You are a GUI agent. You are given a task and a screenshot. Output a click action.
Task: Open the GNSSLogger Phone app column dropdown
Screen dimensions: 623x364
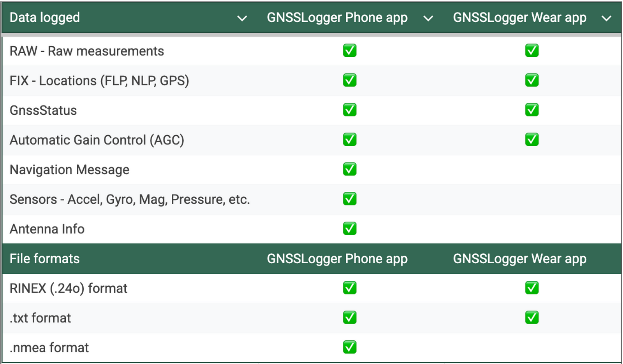pos(428,18)
